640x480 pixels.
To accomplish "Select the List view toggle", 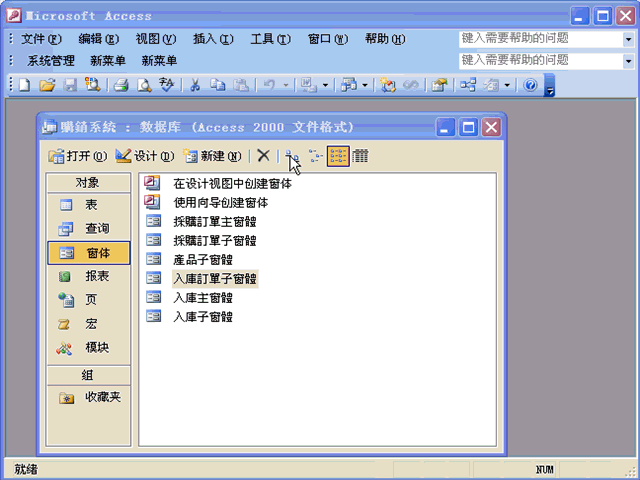I will (338, 156).
